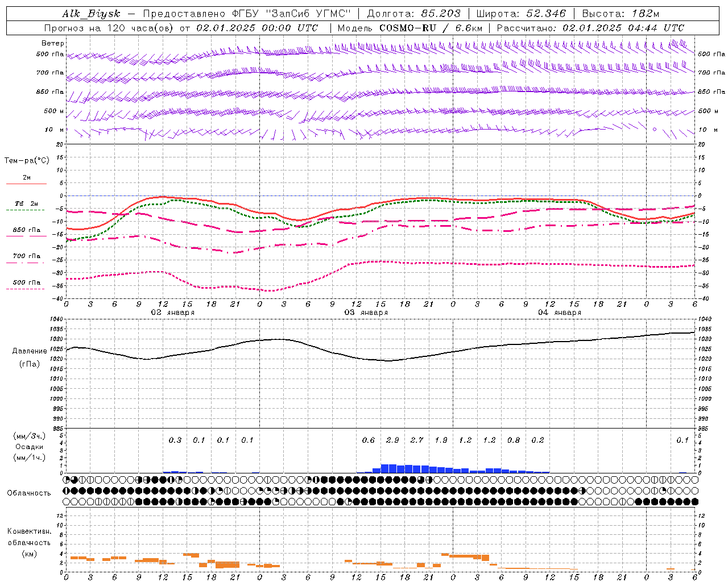Click the calm-wind circle symbol in wind panel

click(654, 130)
